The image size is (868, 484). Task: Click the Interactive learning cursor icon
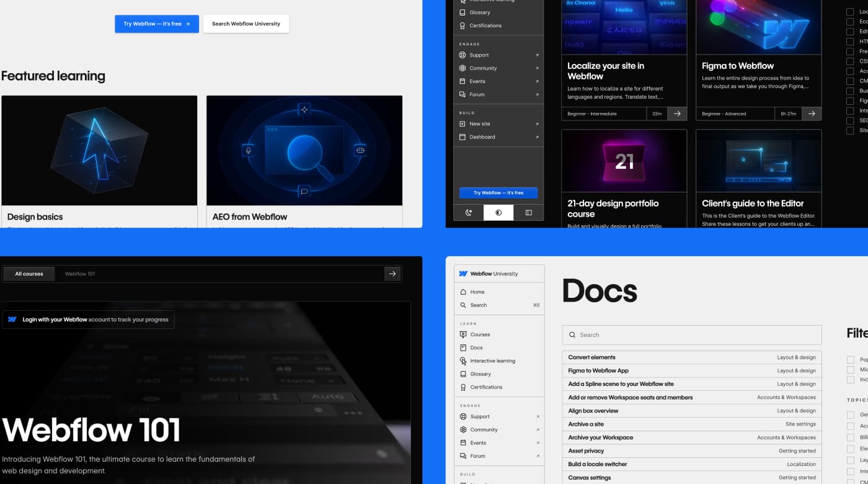click(463, 361)
